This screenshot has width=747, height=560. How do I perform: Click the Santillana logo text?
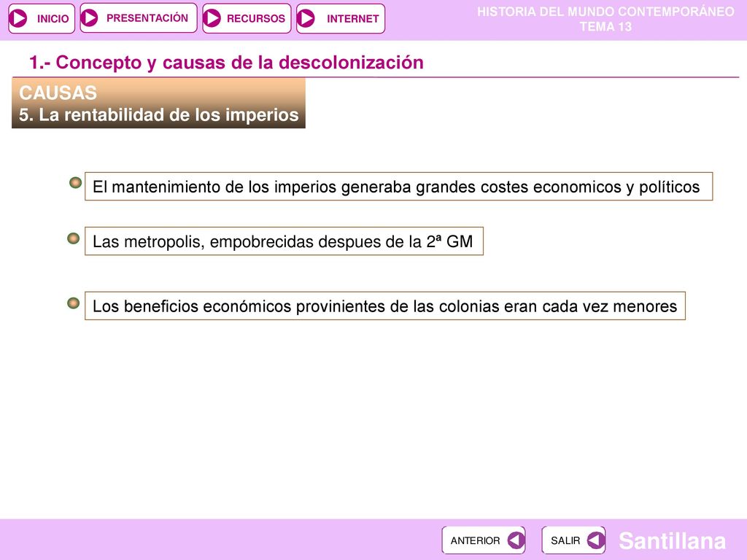tap(672, 541)
